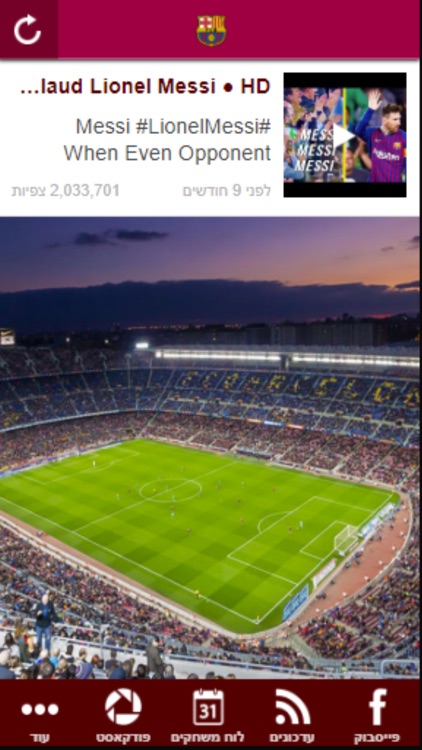Tap the RSS feed updates icon
422x750 pixels.
click(x=293, y=707)
